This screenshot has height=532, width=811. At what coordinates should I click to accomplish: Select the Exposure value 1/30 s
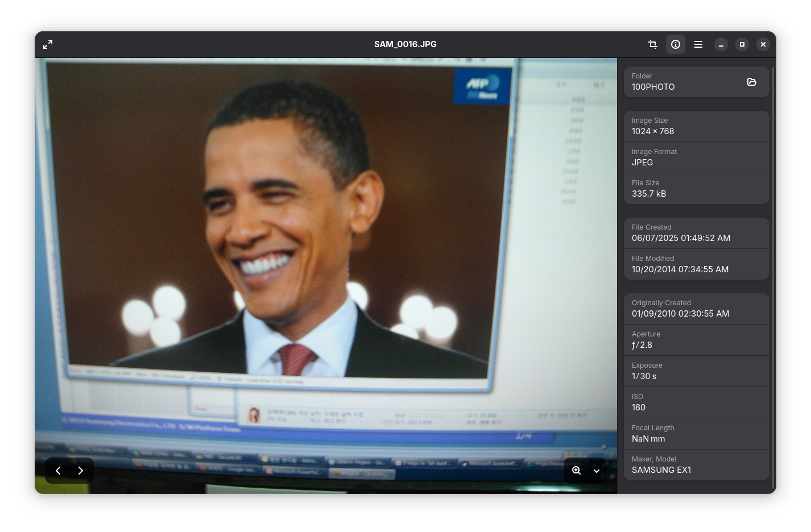tap(644, 376)
